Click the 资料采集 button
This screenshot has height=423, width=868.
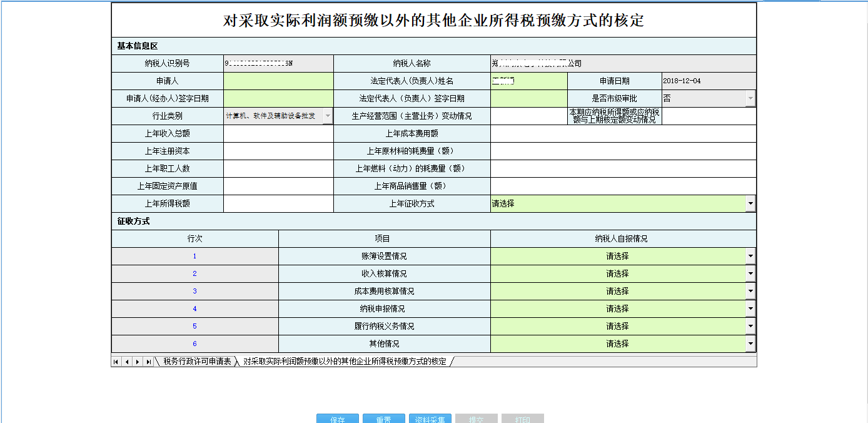[x=430, y=419]
